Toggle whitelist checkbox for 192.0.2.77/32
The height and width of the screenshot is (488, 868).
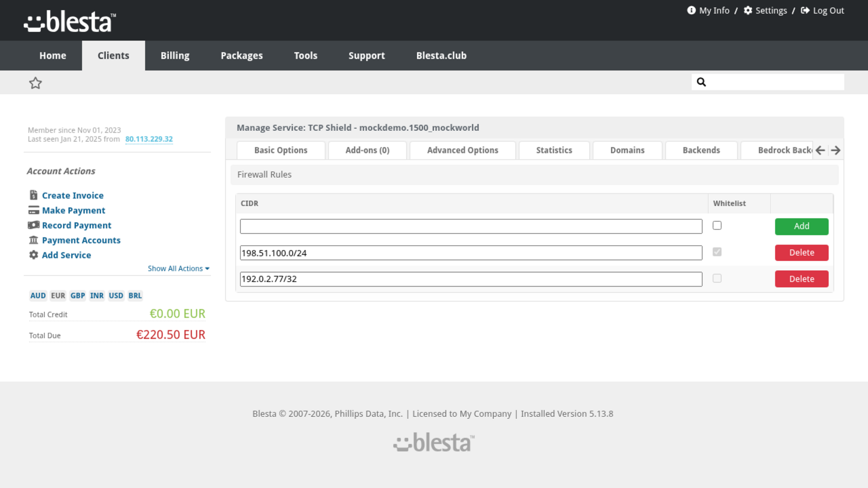coord(717,278)
